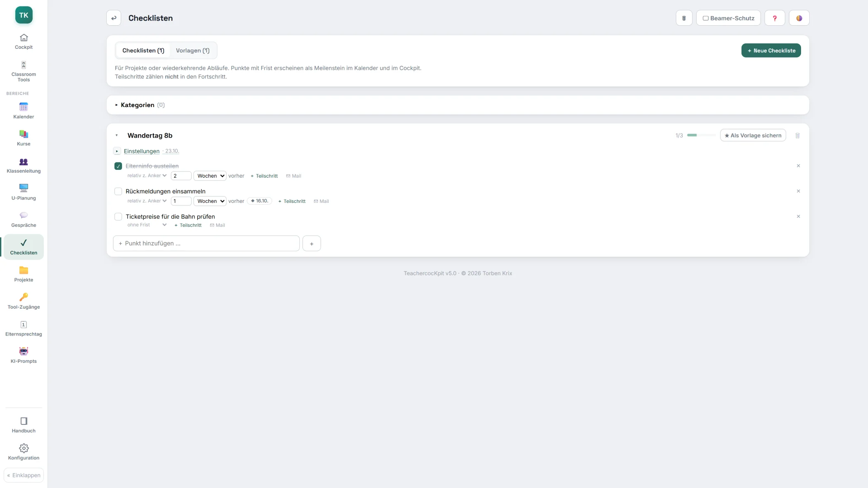Check the Rückmeldungen einsammeln checkbox
868x488 pixels.
click(118, 191)
